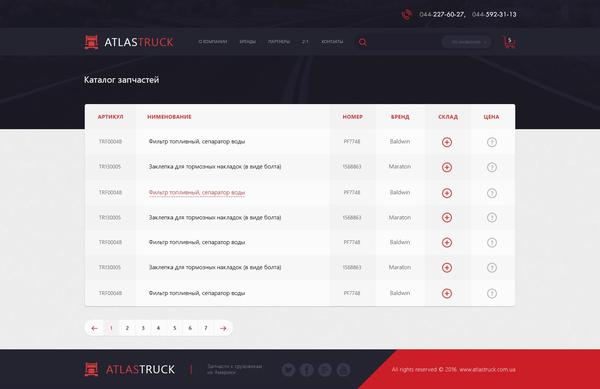600x389 pixels.
Task: Open the 'Бренды' menu item
Action: point(248,41)
